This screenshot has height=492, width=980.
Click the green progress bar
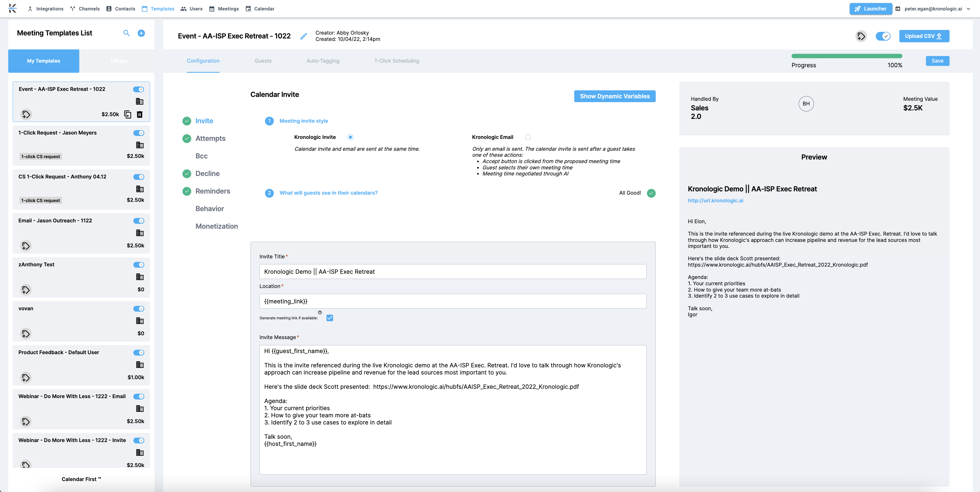[x=846, y=56]
